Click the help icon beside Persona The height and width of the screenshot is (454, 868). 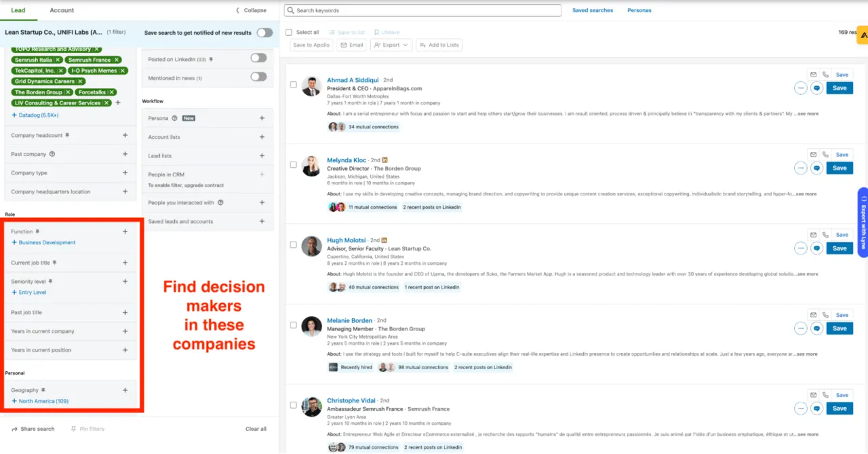(174, 118)
